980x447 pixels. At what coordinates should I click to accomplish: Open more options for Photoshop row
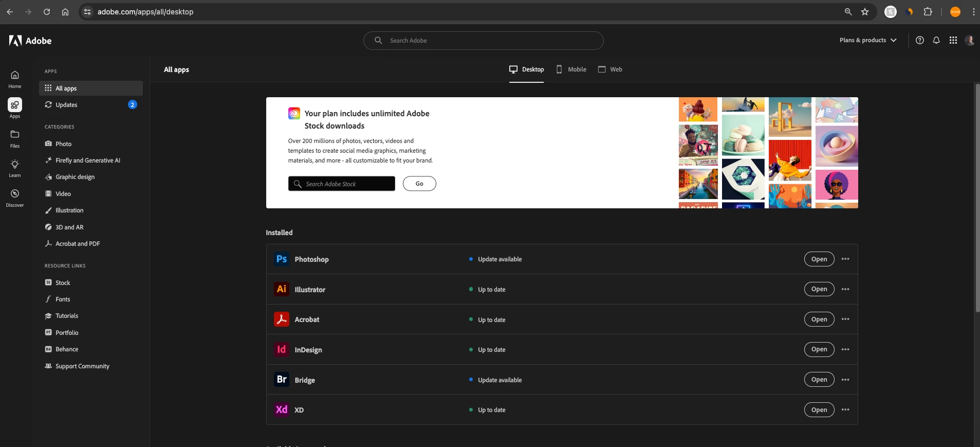845,259
